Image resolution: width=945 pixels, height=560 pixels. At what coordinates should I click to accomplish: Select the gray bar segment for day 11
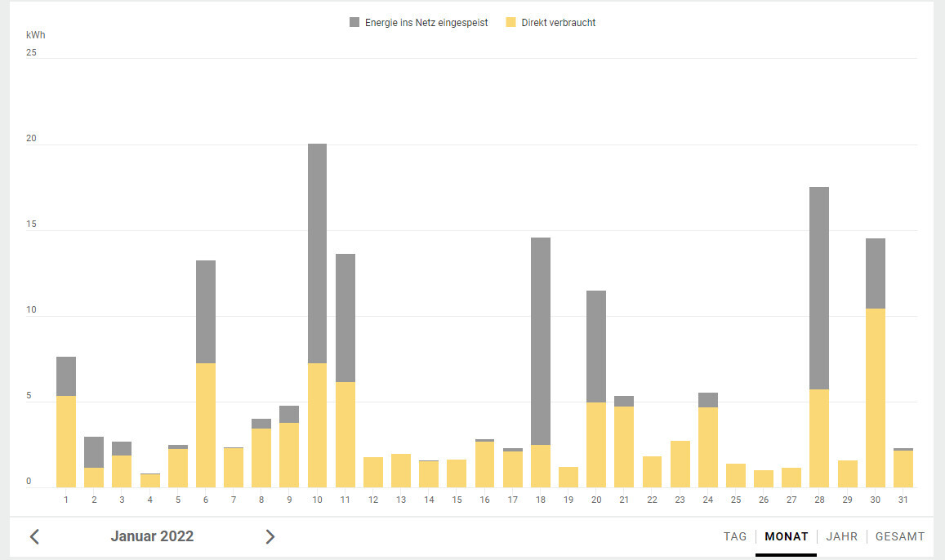[345, 318]
